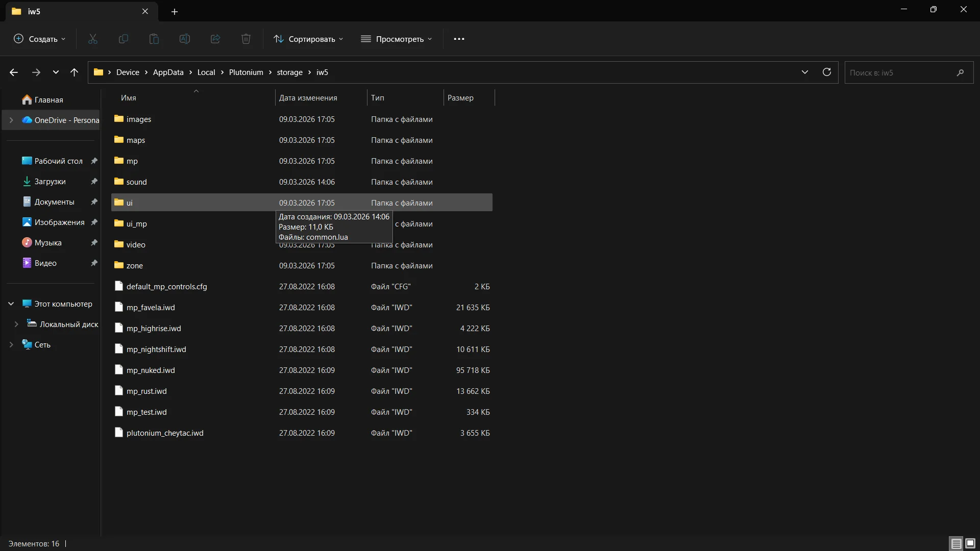Open the Просмотреть view dropdown
Viewport: 980px width, 551px height.
[397, 39]
